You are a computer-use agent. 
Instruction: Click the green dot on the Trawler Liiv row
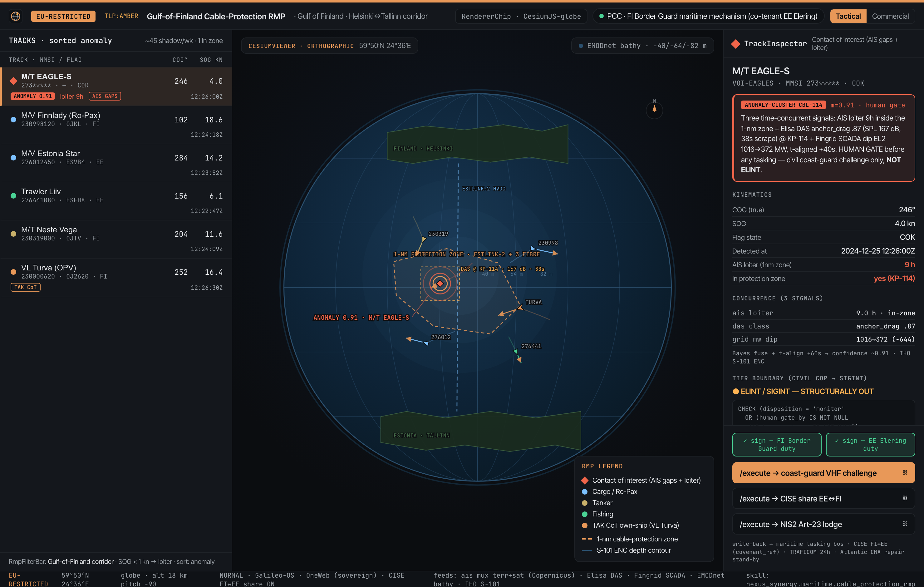13,195
